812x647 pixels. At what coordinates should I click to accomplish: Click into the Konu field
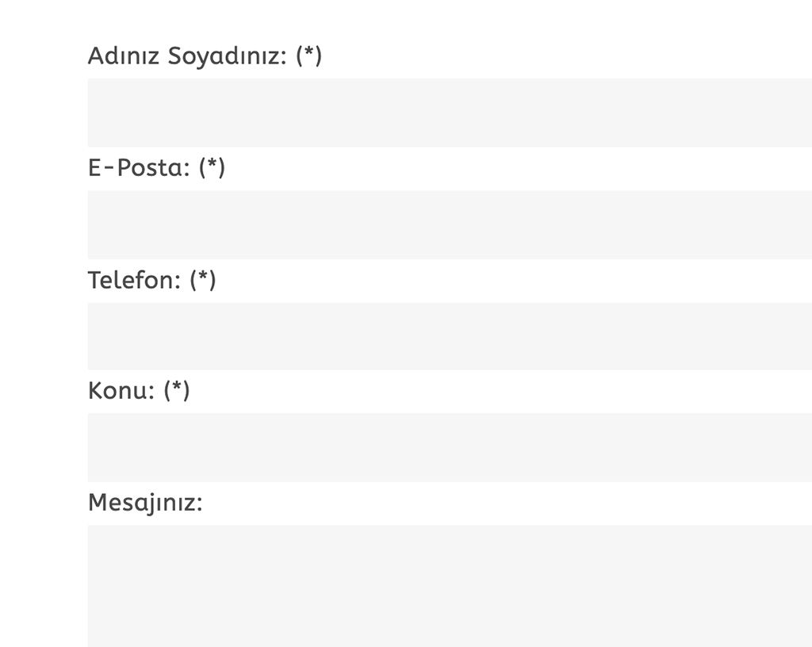pos(450,447)
